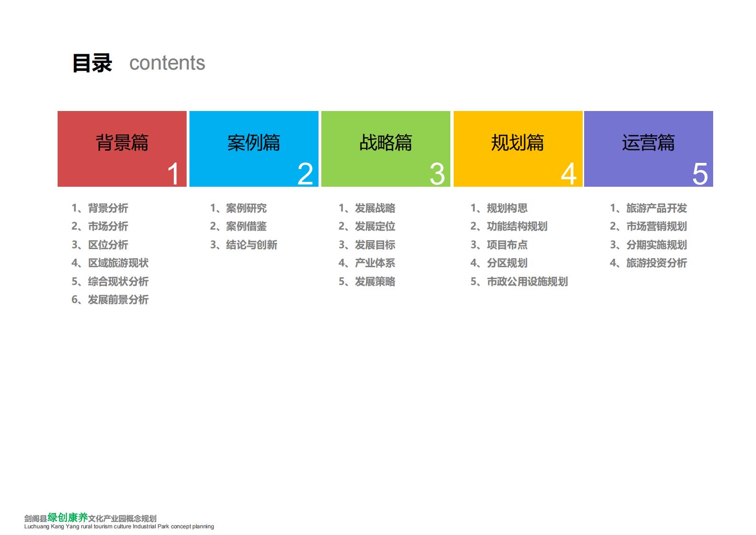The image size is (756, 535).
Task: Select '1、发展战略' item
Action: coord(367,208)
